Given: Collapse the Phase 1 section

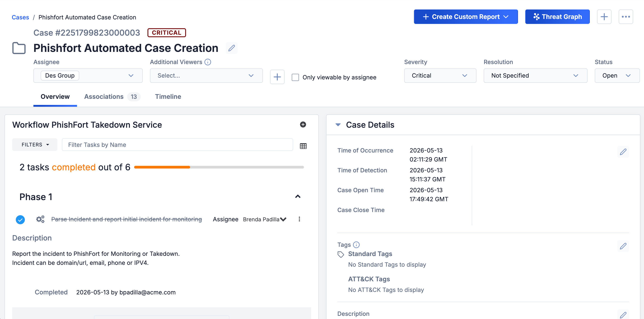Looking at the screenshot, I should click(298, 196).
